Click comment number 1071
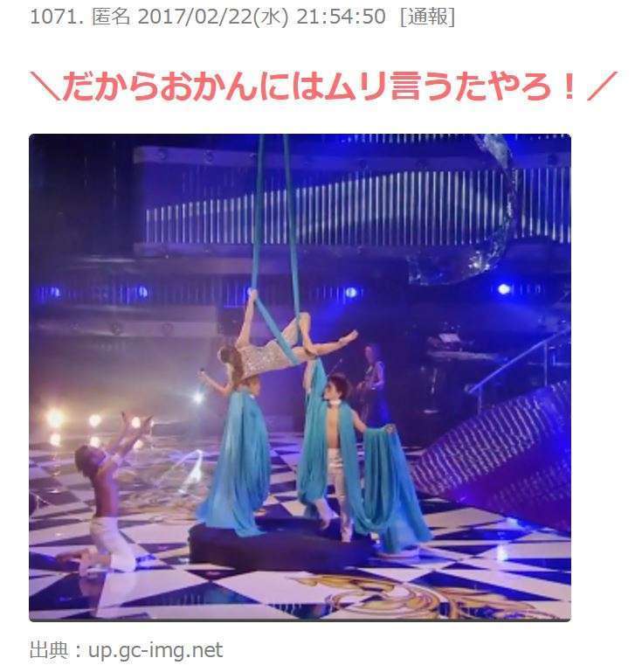This screenshot has height=672, width=642. pyautogui.click(x=57, y=17)
